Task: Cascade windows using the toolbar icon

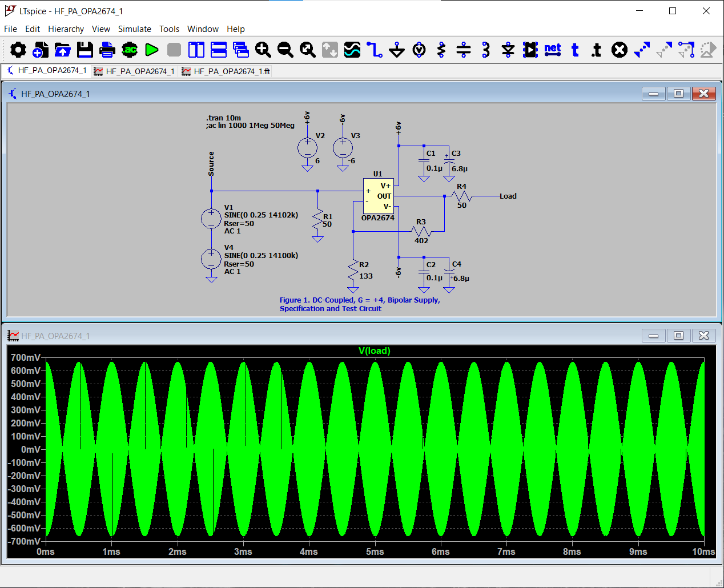Action: pyautogui.click(x=241, y=50)
